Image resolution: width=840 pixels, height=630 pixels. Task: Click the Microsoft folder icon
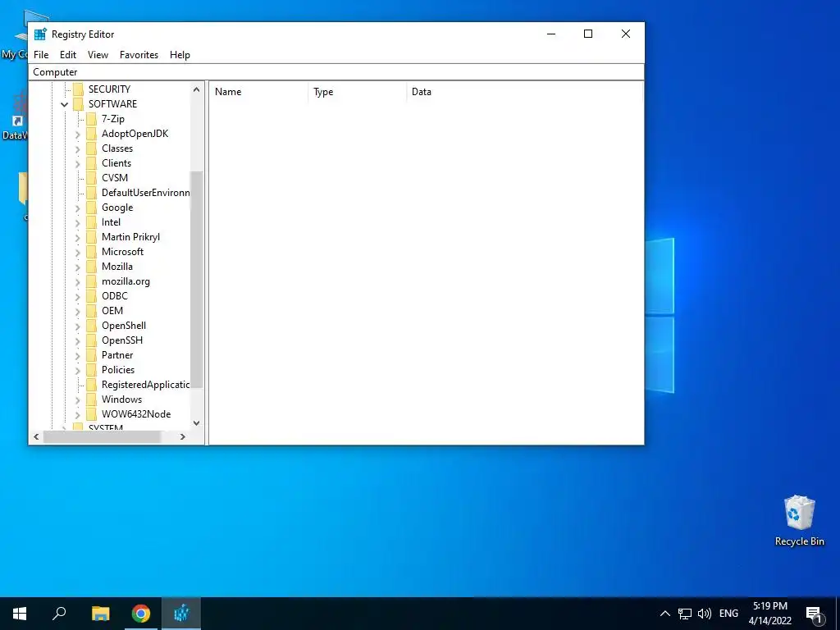[x=92, y=251]
